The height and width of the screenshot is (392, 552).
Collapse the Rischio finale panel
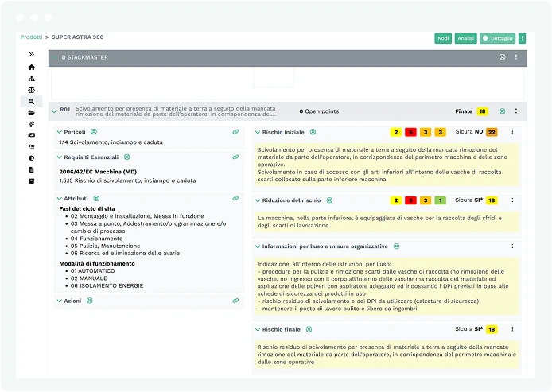[x=258, y=330]
